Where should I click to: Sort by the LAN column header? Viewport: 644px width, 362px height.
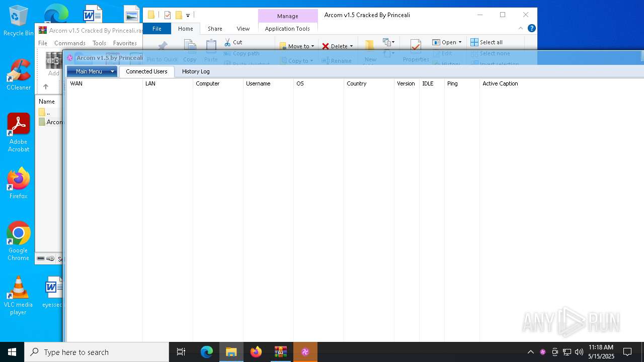pos(168,83)
